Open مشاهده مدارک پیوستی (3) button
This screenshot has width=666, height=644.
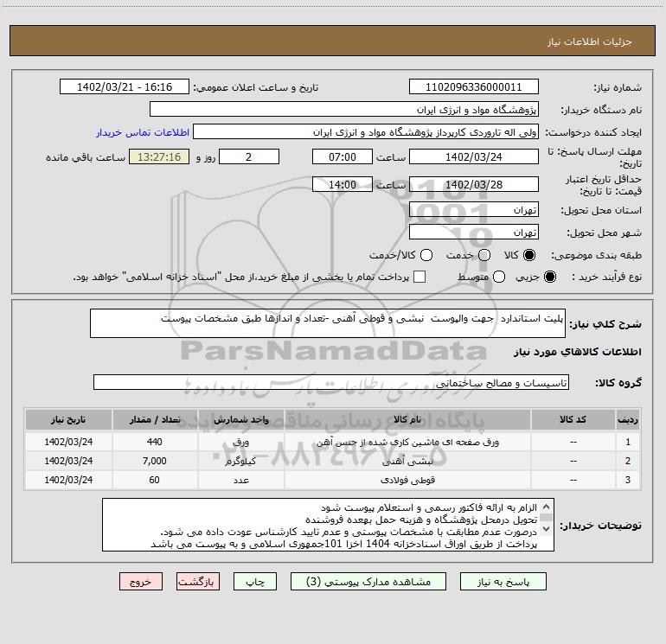[368, 582]
